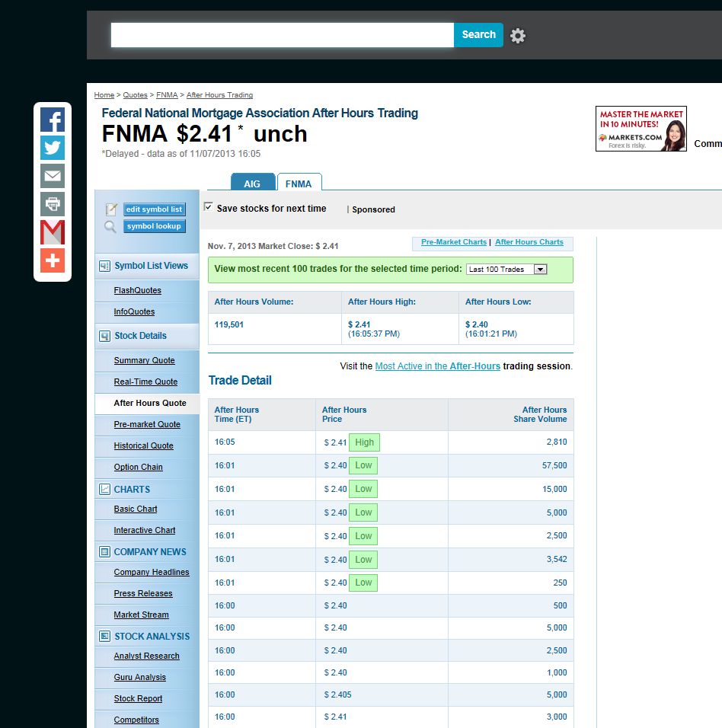Open Real-Time Quote in sidebar

[x=145, y=382]
